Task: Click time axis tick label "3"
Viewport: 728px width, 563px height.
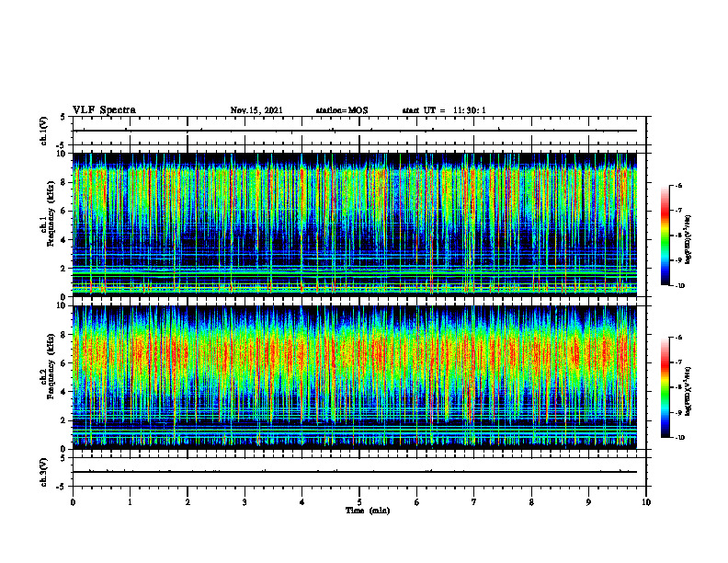Action: click(x=245, y=502)
